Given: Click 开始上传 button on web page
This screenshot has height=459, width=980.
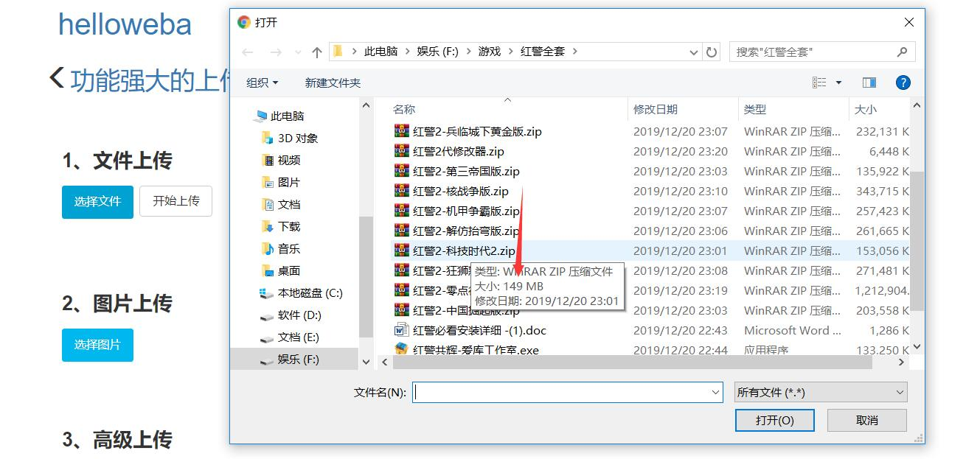Looking at the screenshot, I should [176, 201].
